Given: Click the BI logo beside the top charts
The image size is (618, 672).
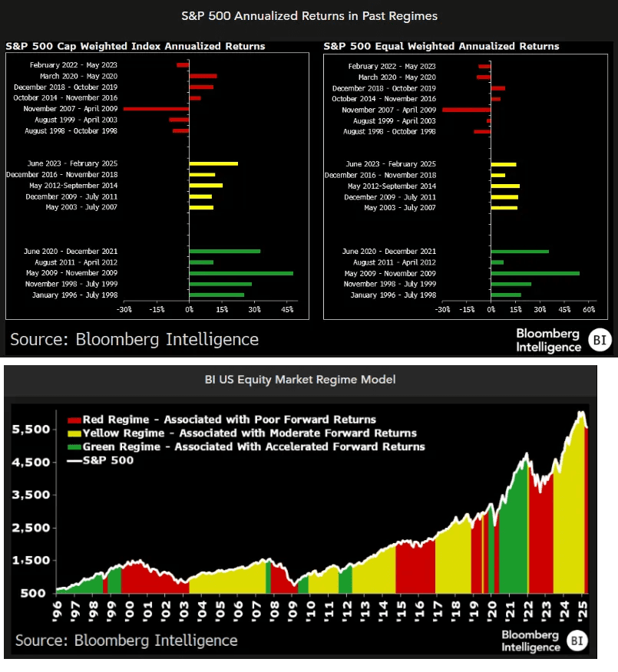Looking at the screenshot, I should click(x=599, y=340).
